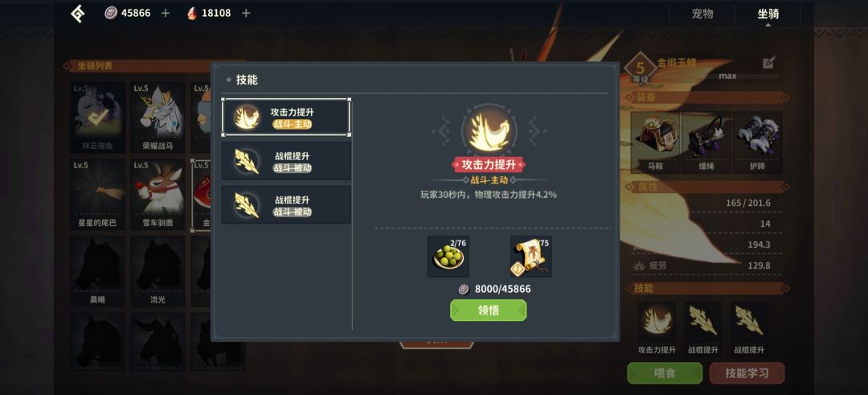Select second 战棍提升 passive skill entry
This screenshot has width=868, height=395.
tap(286, 204)
